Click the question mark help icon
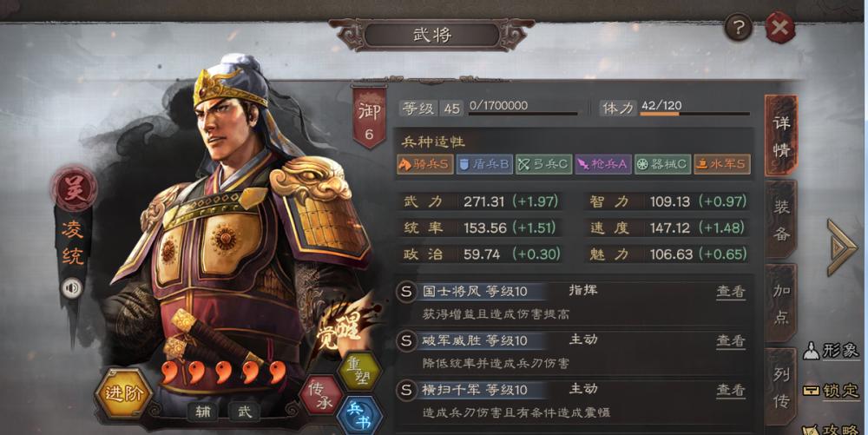Screen dimensions: 868x435 tap(739, 27)
